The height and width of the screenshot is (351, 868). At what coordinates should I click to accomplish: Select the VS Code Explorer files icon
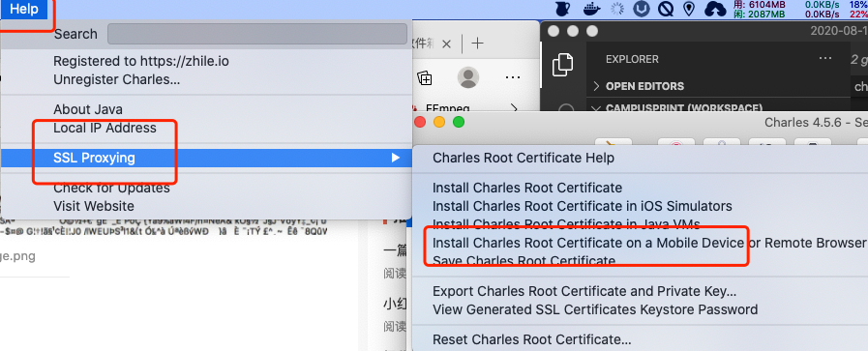pyautogui.click(x=562, y=65)
